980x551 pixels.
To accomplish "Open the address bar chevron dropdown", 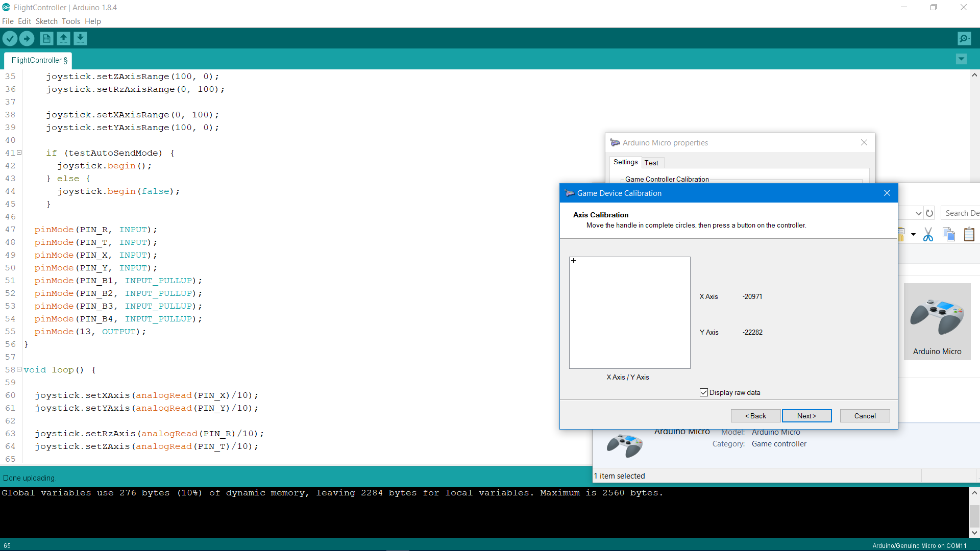I will [918, 213].
